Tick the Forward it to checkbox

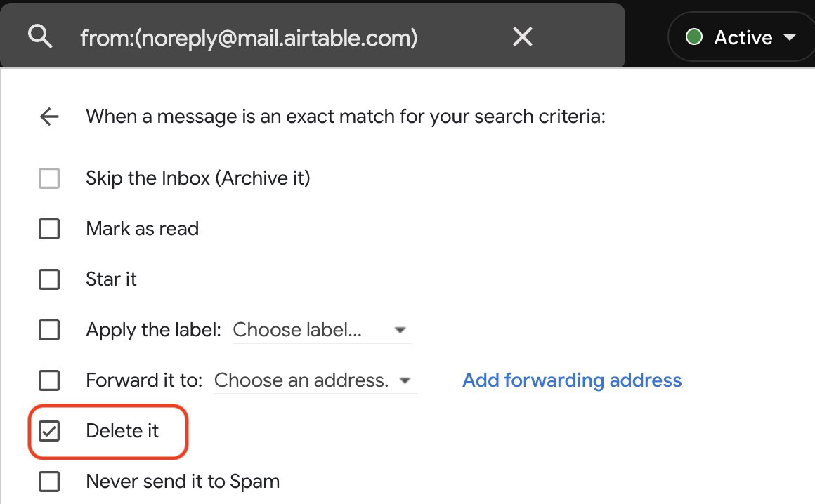[49, 380]
